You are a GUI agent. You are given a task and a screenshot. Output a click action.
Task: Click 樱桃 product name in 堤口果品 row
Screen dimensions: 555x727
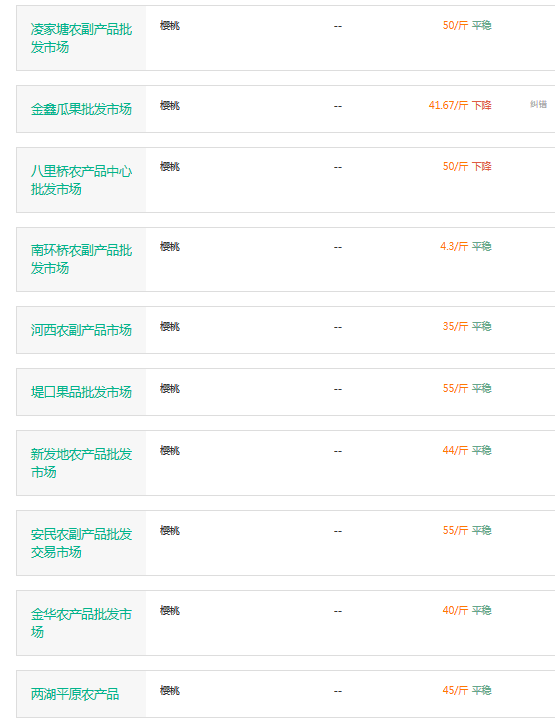coord(170,389)
